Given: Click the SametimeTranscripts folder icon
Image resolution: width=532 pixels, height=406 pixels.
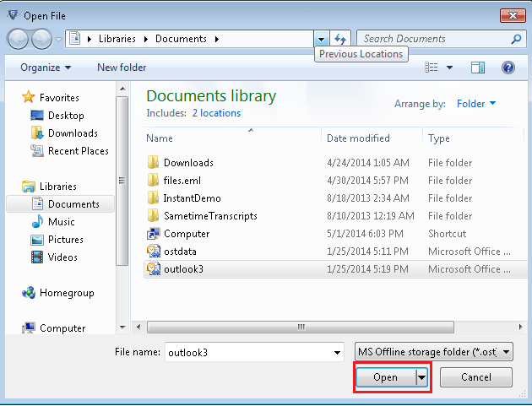Looking at the screenshot, I should [x=154, y=216].
